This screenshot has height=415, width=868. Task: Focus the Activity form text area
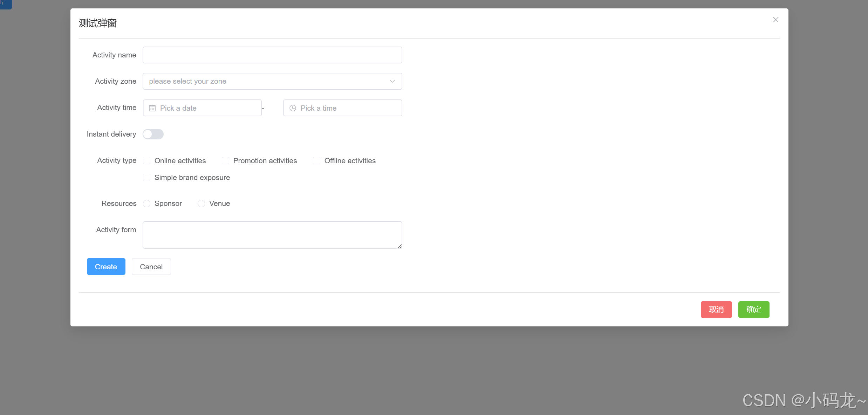pyautogui.click(x=272, y=235)
